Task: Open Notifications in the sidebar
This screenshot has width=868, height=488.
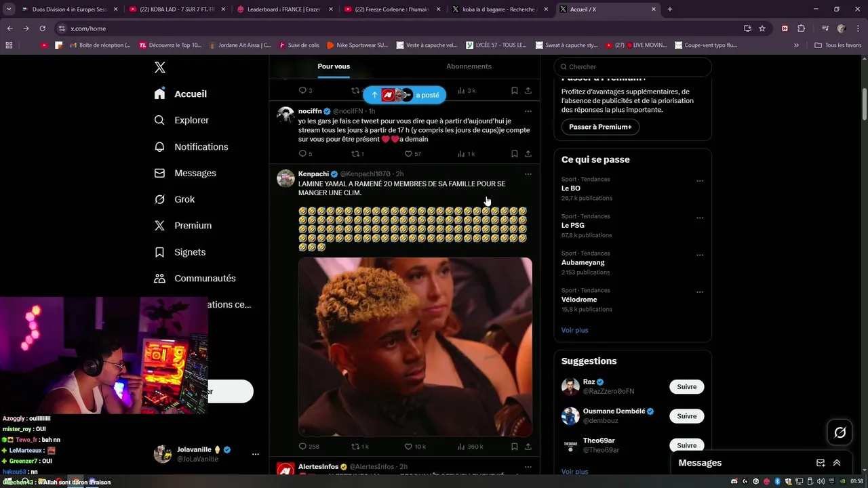Action: pos(191,146)
